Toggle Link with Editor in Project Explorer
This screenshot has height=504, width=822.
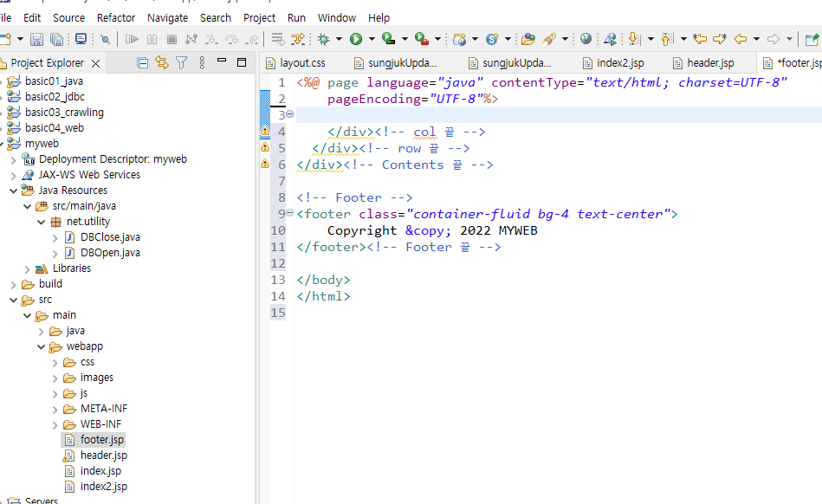pos(162,63)
